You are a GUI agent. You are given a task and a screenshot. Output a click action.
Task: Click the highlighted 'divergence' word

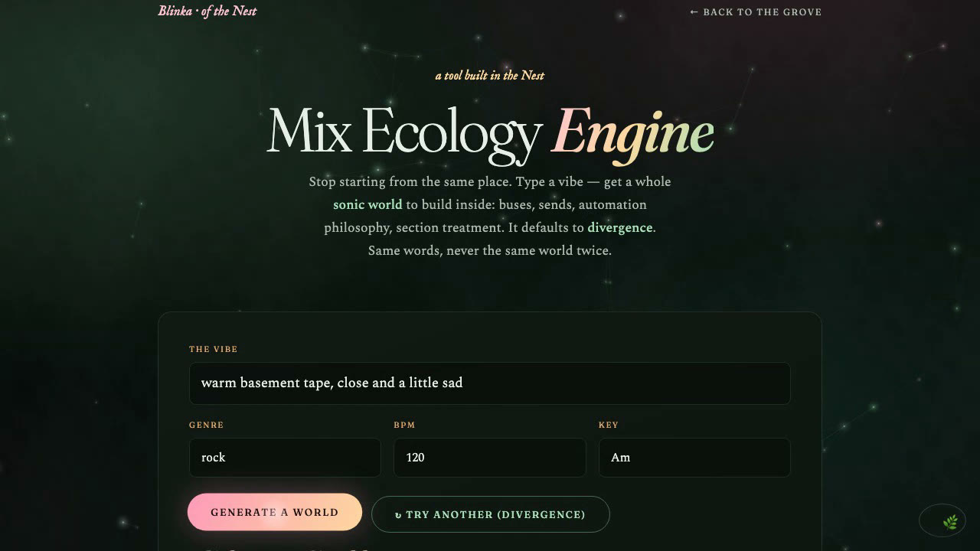click(620, 227)
